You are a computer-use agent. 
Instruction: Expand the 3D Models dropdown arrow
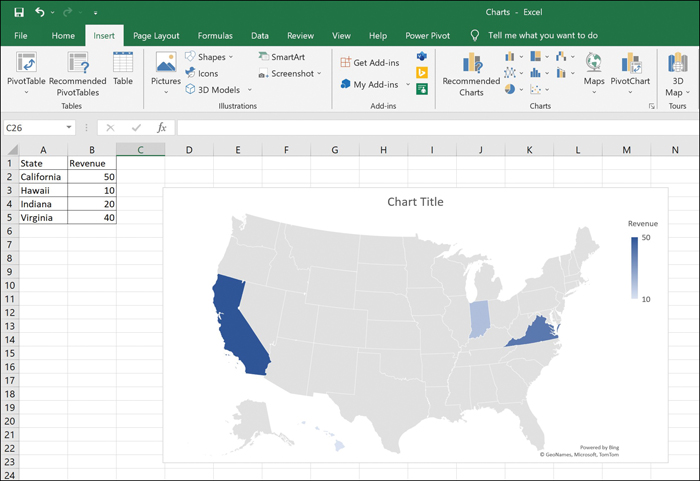click(250, 90)
